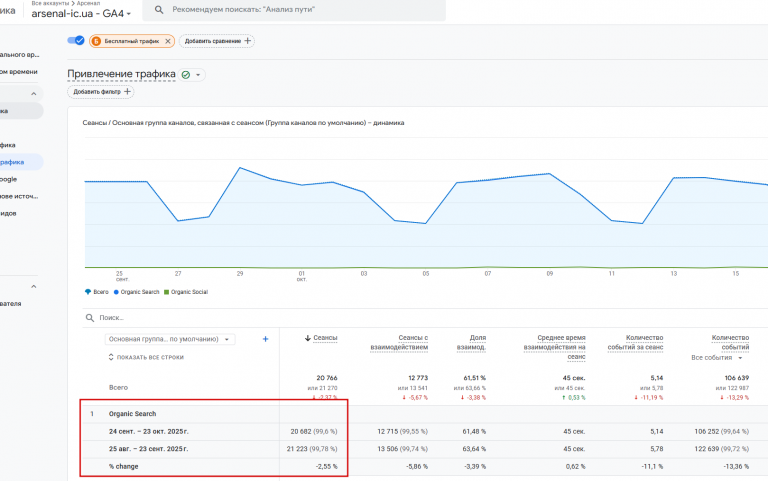Toggle Organic Social series in chart legend
This screenshot has height=481, width=768.
pyautogui.click(x=186, y=292)
